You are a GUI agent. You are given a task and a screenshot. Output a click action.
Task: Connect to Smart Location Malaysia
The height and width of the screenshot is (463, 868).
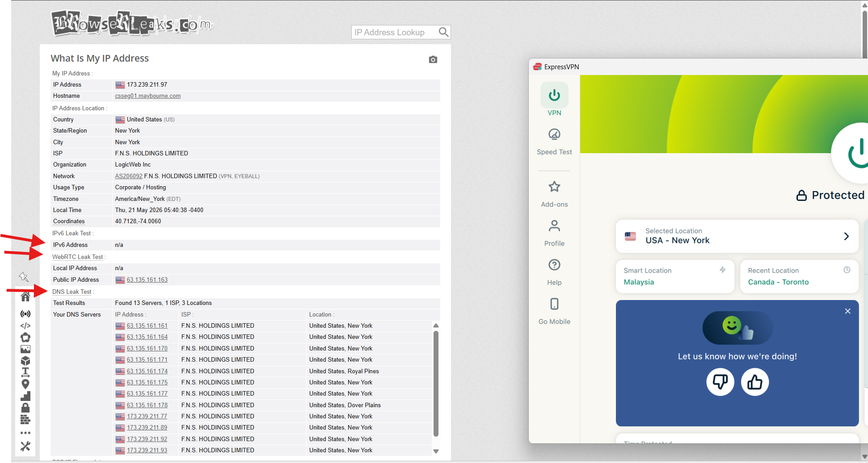[675, 276]
